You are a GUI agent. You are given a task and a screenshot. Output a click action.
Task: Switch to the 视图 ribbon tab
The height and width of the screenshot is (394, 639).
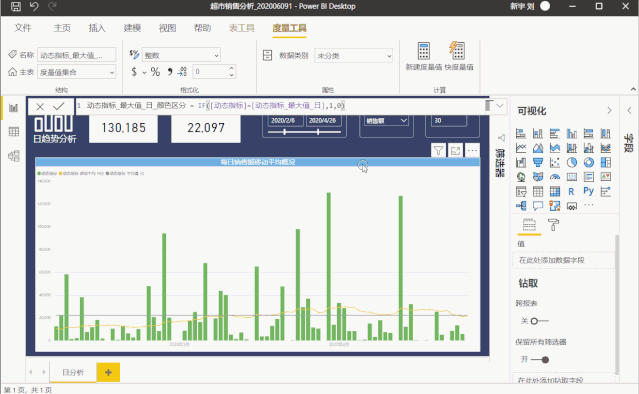[x=167, y=28]
